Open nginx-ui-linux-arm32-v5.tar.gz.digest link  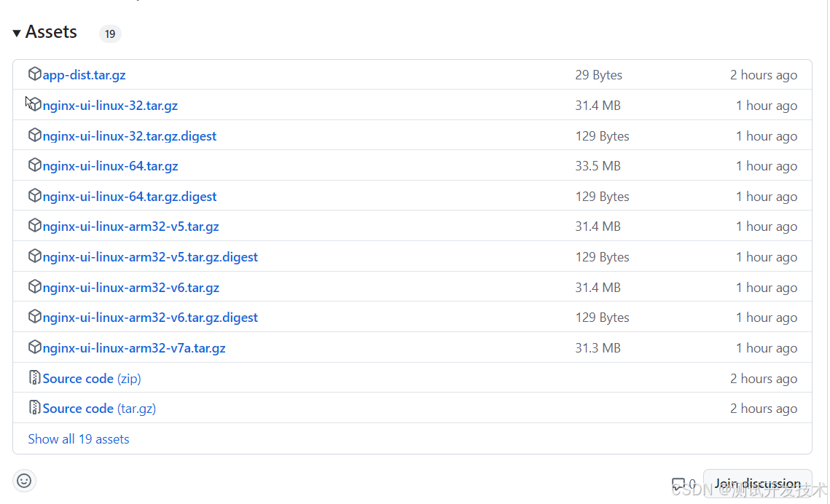(x=150, y=257)
